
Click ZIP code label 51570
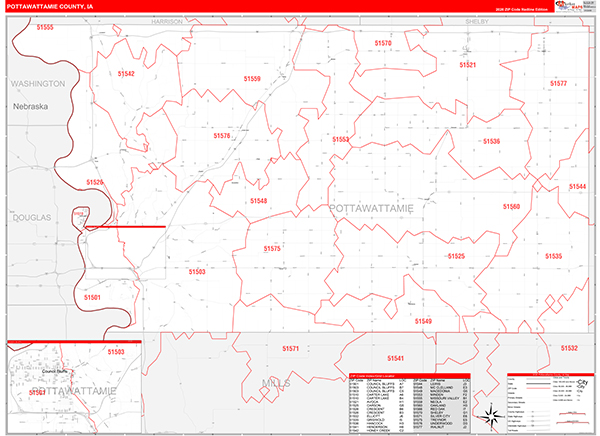383,43
